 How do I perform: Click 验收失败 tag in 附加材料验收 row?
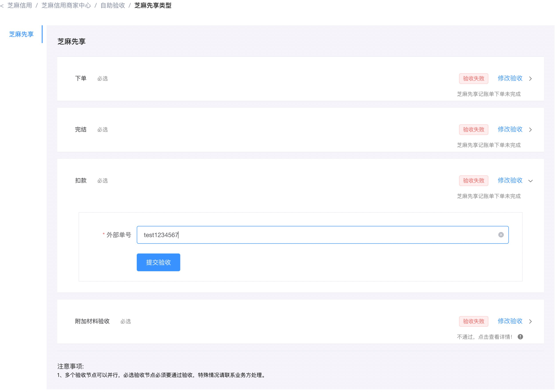pos(473,321)
